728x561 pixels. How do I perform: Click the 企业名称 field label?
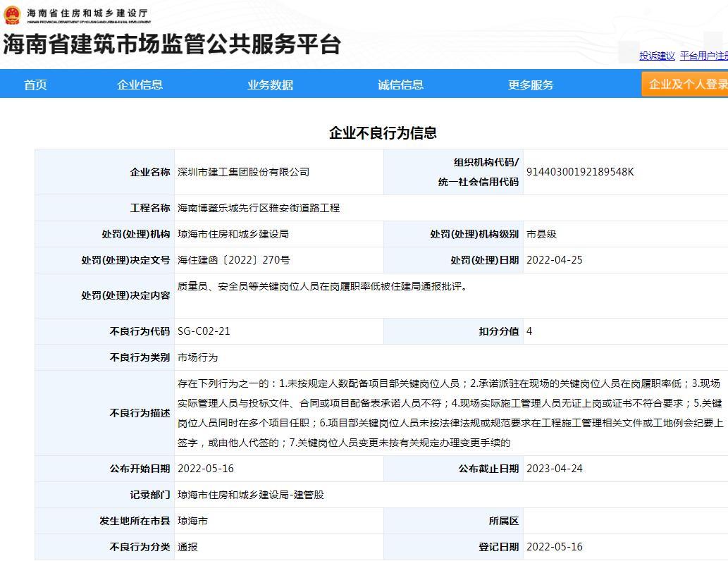pos(150,172)
